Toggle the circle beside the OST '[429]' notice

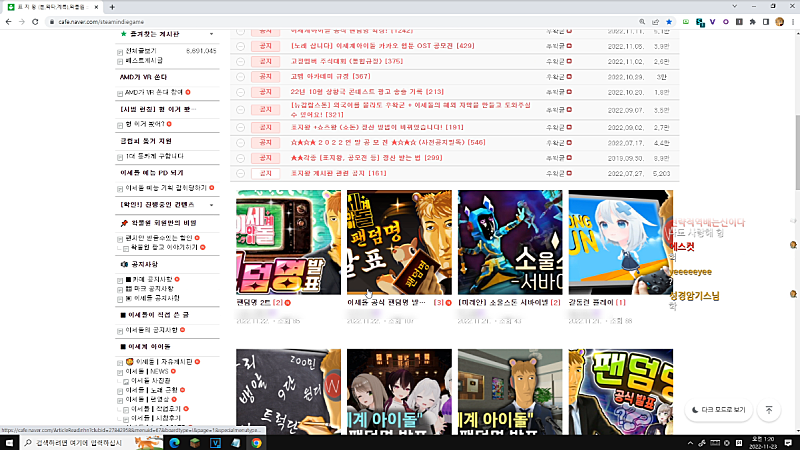pos(241,46)
